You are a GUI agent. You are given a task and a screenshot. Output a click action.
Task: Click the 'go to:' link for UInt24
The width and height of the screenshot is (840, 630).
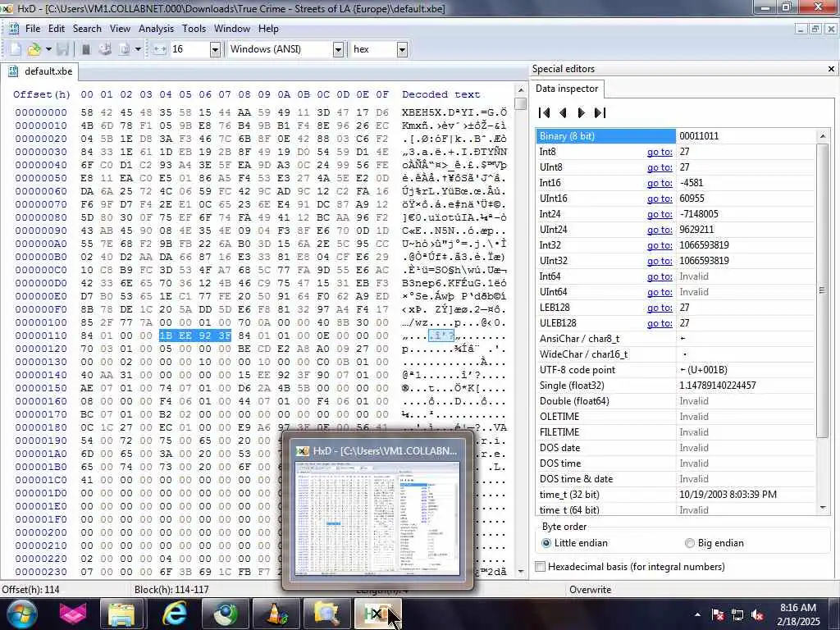(660, 230)
